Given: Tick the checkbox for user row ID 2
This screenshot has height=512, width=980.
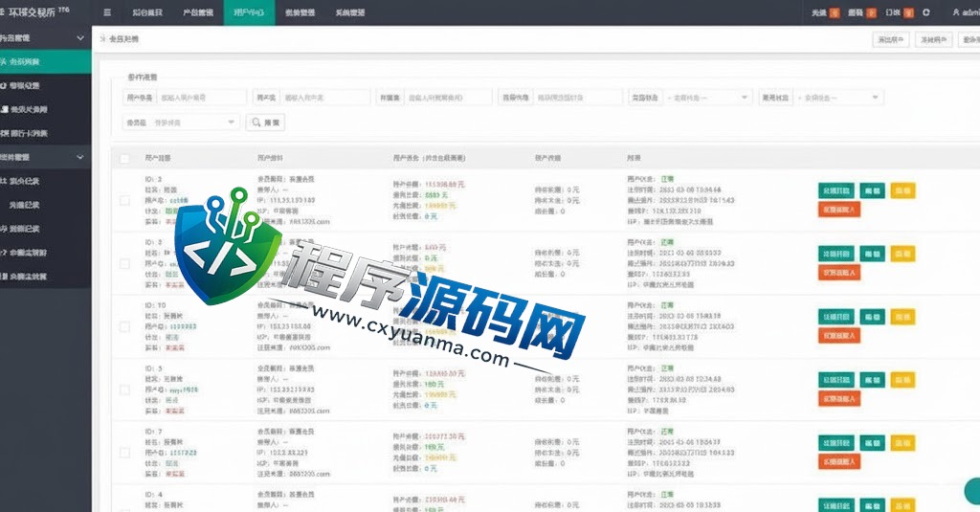Looking at the screenshot, I should coord(124,201).
